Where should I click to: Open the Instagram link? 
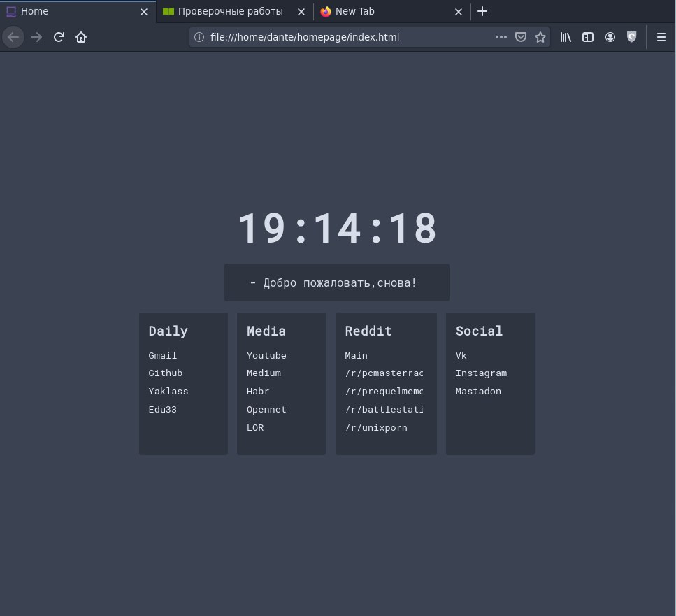coord(481,373)
